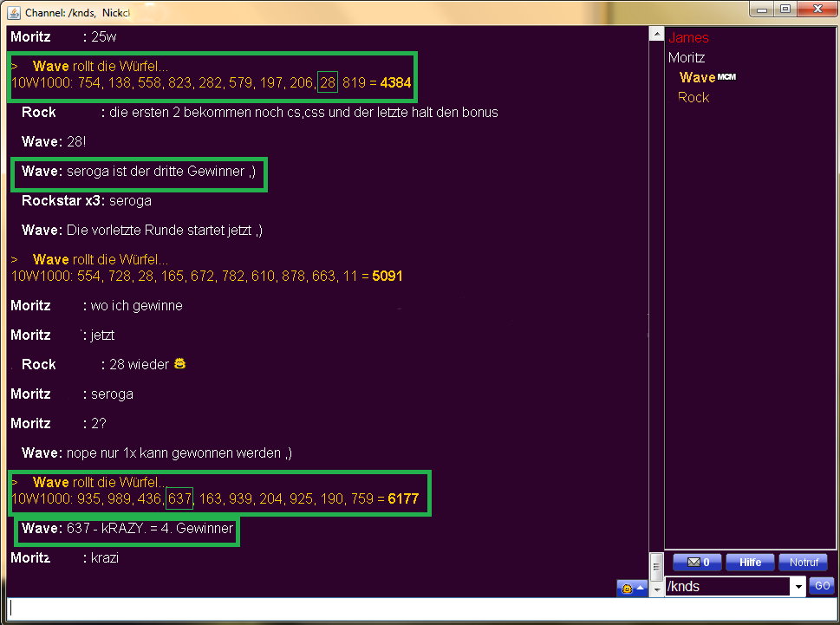Click the GO button

point(822,586)
